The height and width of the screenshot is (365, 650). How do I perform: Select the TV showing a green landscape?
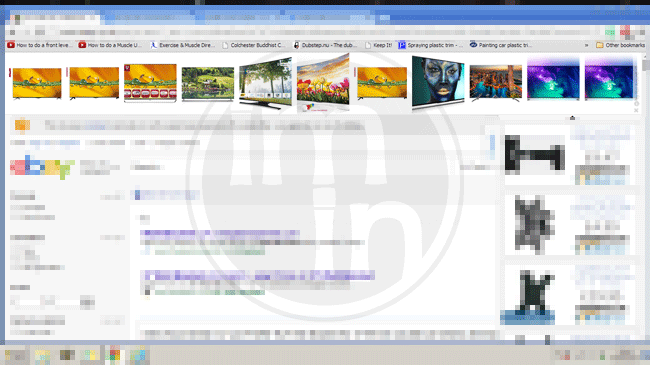[x=208, y=84]
